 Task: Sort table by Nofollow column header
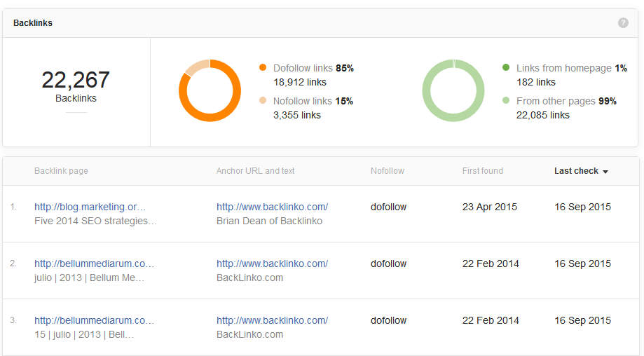coord(387,171)
